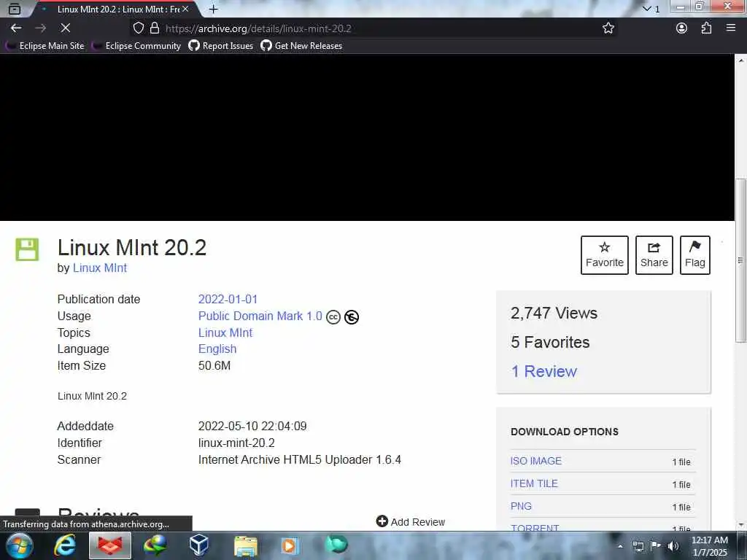Viewport: 747px width, 560px height.
Task: Click the Creative Commons CC icon
Action: (x=333, y=316)
